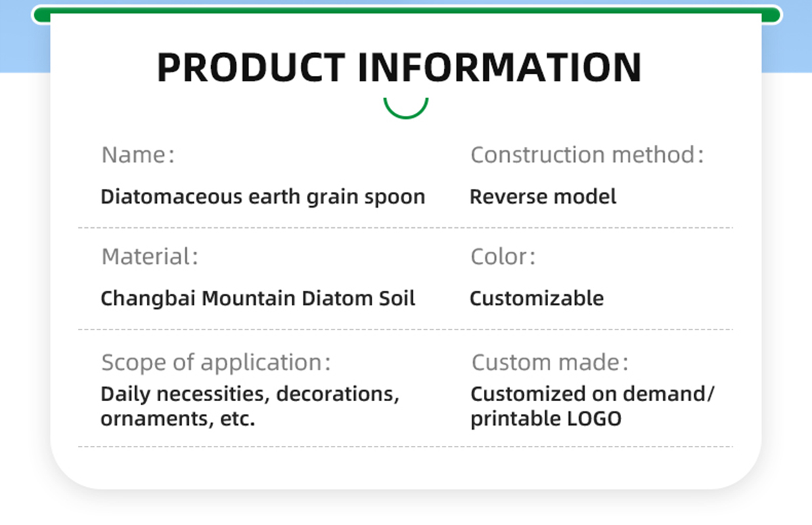Click the green arc icon under the heading
812x525 pixels.
point(406,111)
